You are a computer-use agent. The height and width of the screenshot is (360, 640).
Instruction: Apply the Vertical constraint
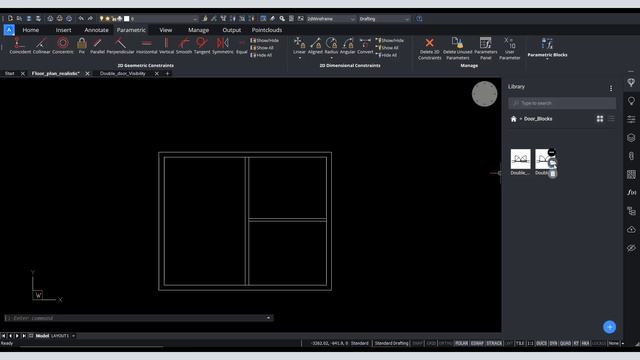tap(166, 45)
